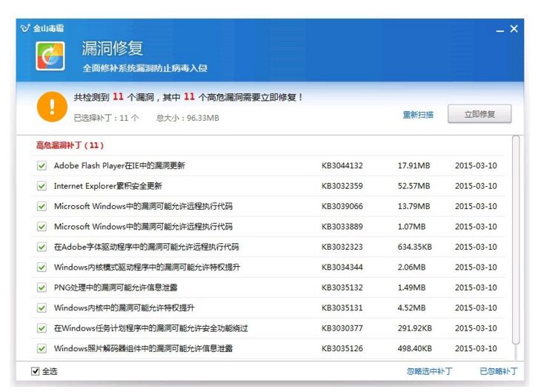The image size is (544, 392).
Task: Select the Adobe Flash Player在IE中的漏洞更新 row text
Action: (x=119, y=165)
